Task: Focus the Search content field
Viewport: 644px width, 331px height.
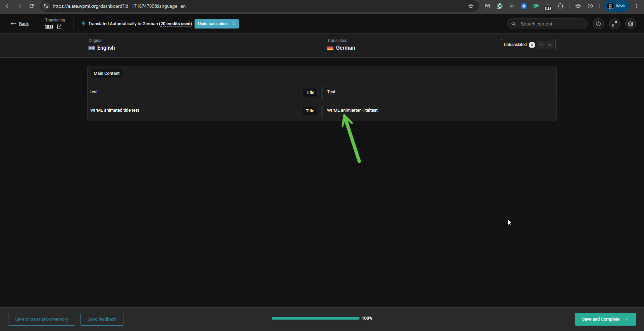Action: tap(550, 24)
